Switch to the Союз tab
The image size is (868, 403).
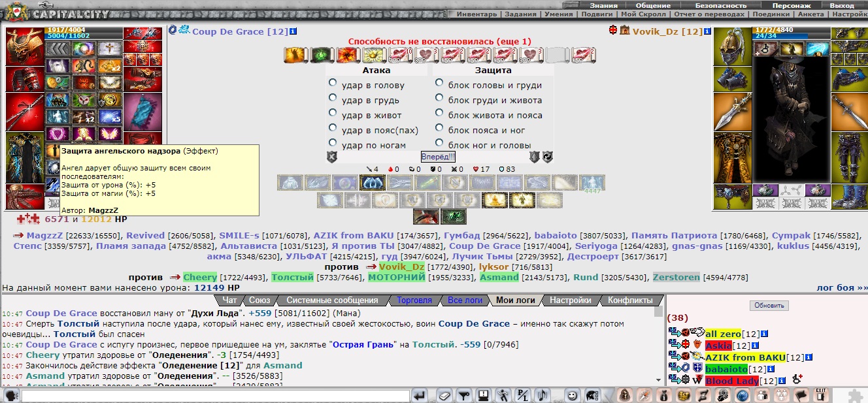pyautogui.click(x=259, y=300)
